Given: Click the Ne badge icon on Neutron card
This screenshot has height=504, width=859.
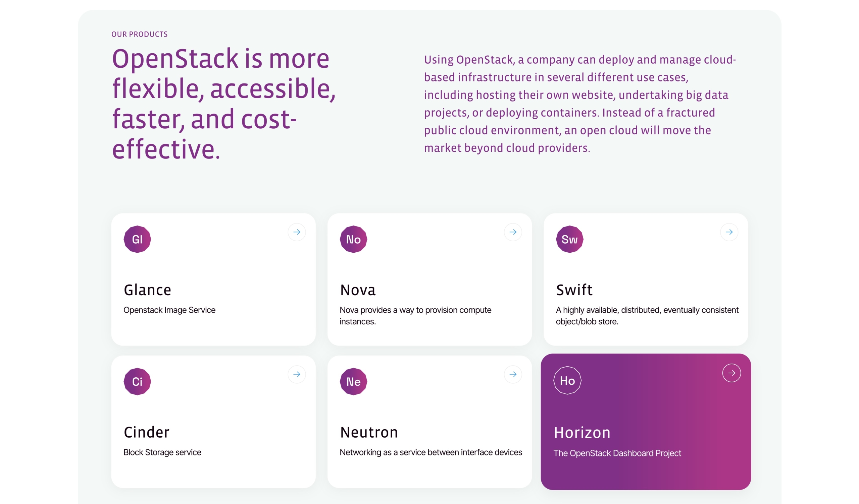Looking at the screenshot, I should click(353, 381).
